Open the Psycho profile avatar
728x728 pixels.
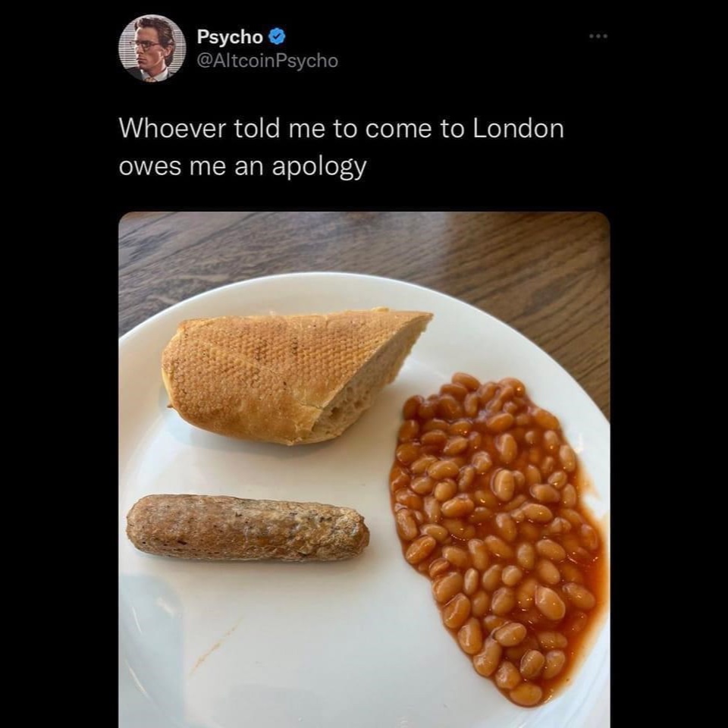(x=152, y=48)
